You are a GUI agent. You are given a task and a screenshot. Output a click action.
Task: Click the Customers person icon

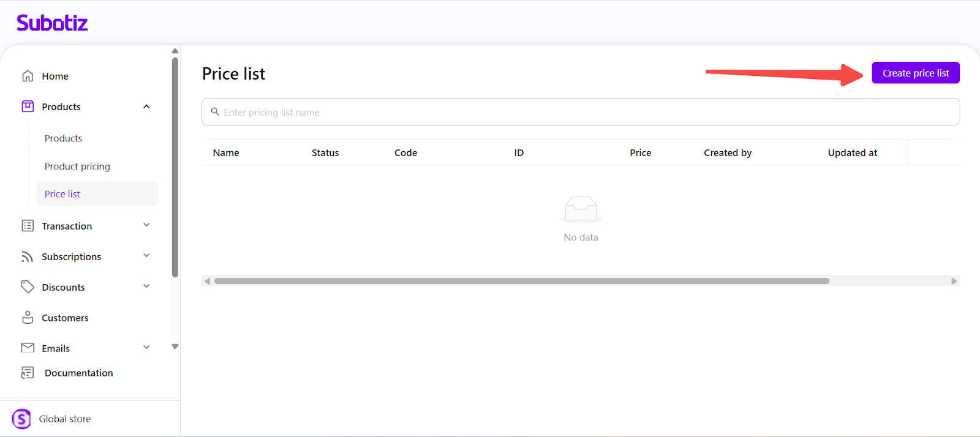[28, 318]
